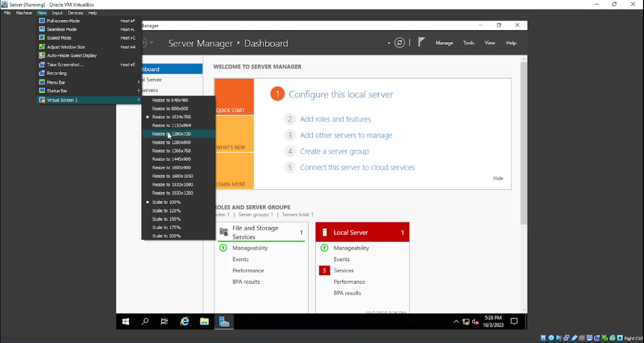Viewport: 644px width, 343px height.
Task: Click the Server Manager refresh icon
Action: [400, 43]
